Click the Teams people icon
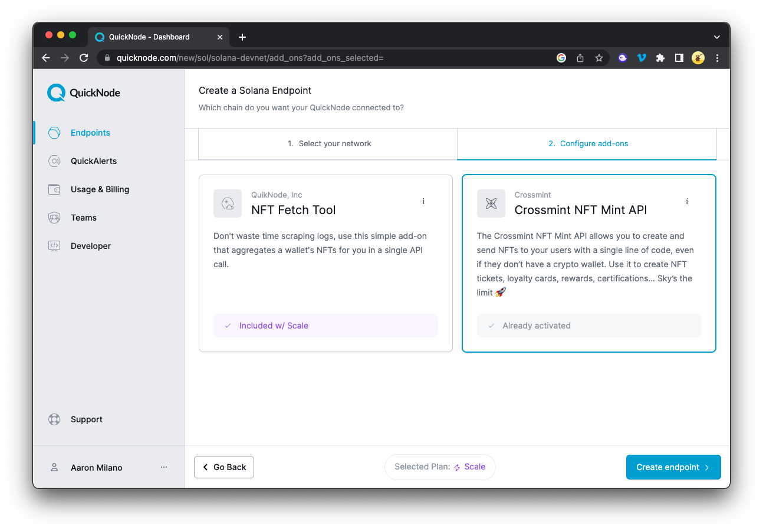 pos(54,218)
